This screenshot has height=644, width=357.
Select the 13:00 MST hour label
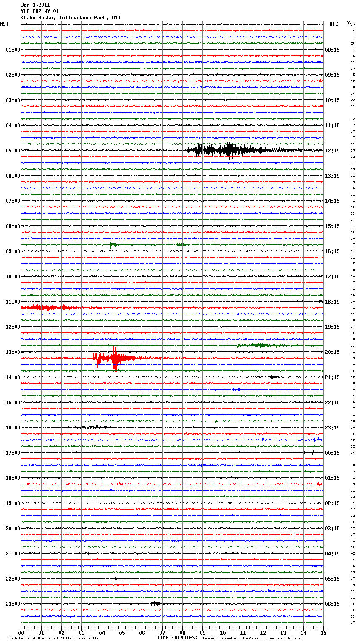pos(13,352)
